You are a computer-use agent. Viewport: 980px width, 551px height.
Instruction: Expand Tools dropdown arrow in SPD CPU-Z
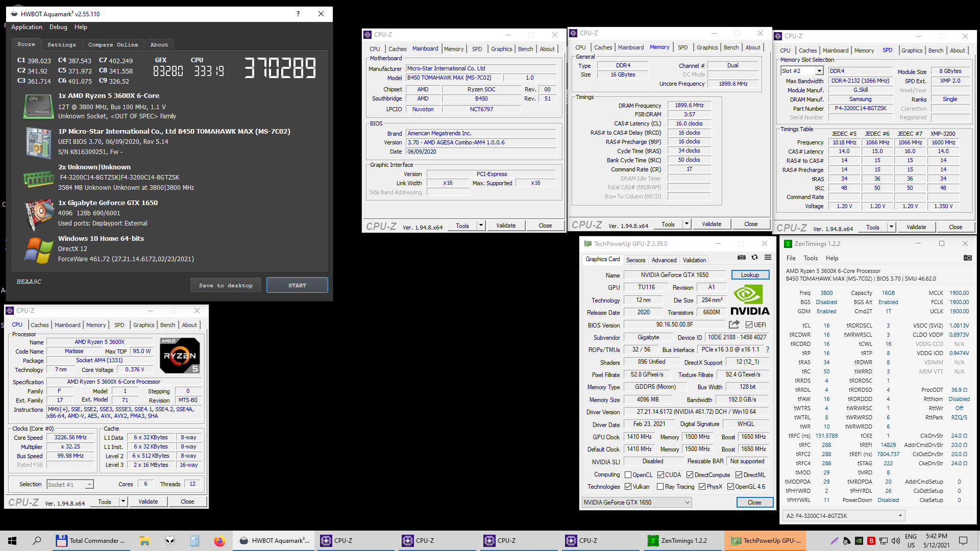point(891,227)
